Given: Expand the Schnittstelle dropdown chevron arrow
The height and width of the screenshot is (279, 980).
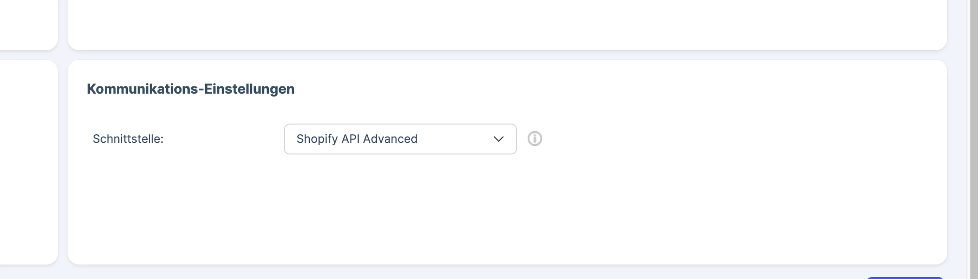Looking at the screenshot, I should point(499,139).
